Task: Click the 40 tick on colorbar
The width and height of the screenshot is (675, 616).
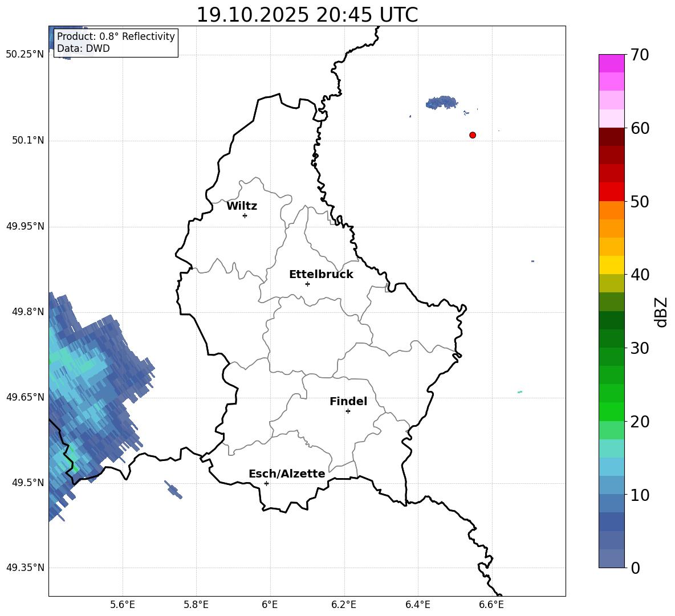Action: (640, 275)
